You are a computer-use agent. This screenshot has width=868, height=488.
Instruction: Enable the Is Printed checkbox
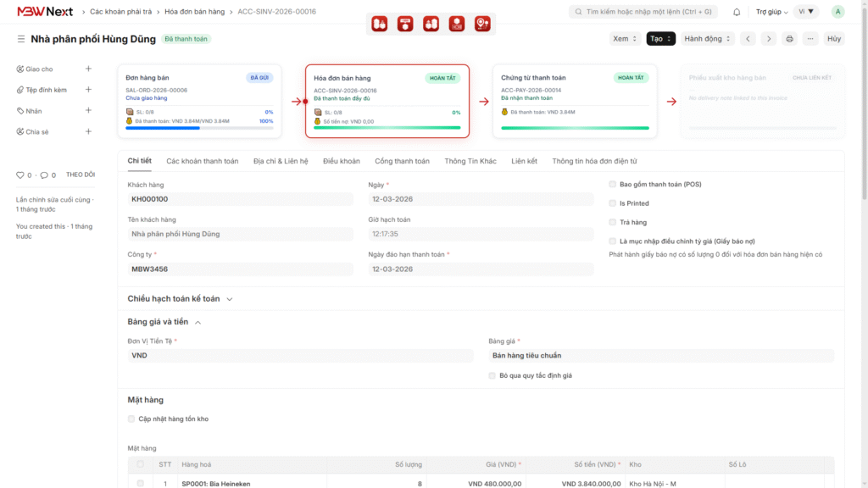612,203
